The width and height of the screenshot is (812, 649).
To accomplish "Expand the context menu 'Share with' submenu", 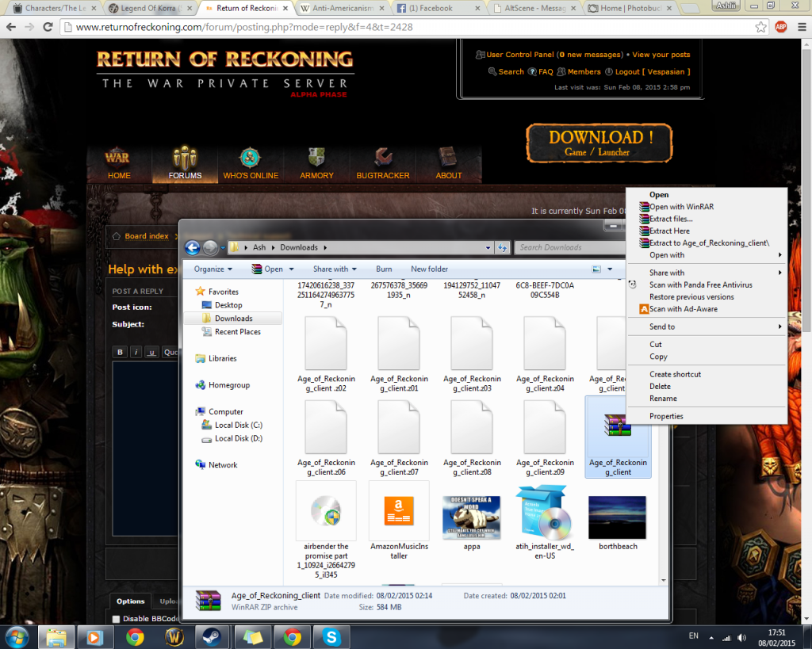I will pyautogui.click(x=707, y=273).
